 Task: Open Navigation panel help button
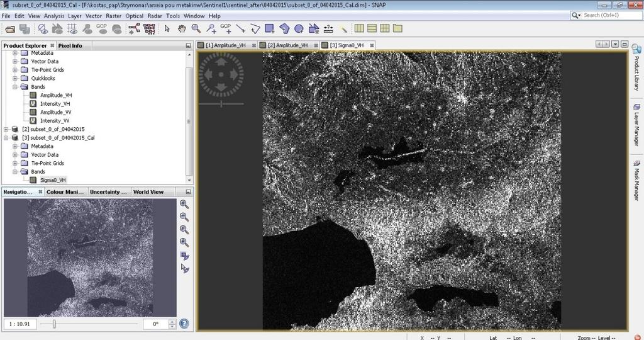[x=184, y=324]
